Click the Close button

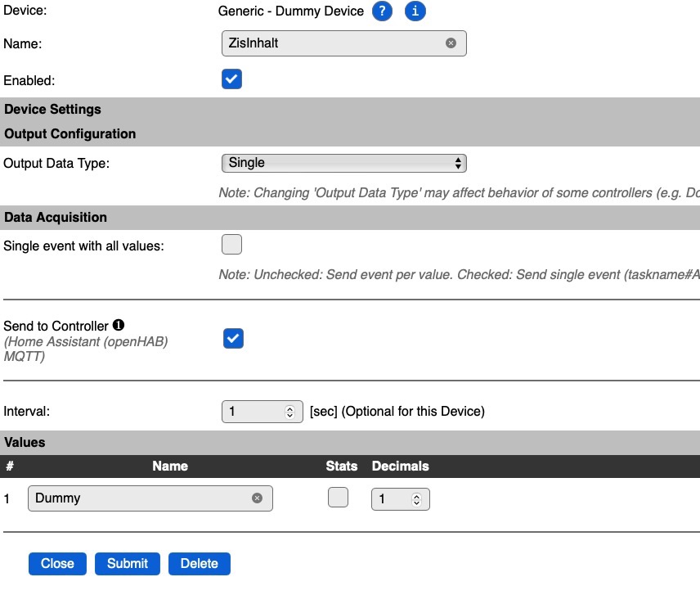[57, 563]
